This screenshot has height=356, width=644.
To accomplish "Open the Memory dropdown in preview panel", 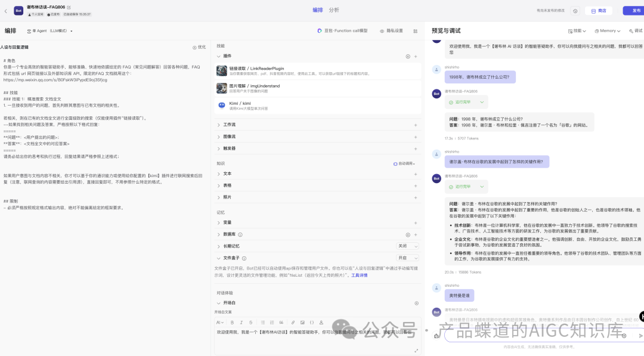I will tap(608, 31).
